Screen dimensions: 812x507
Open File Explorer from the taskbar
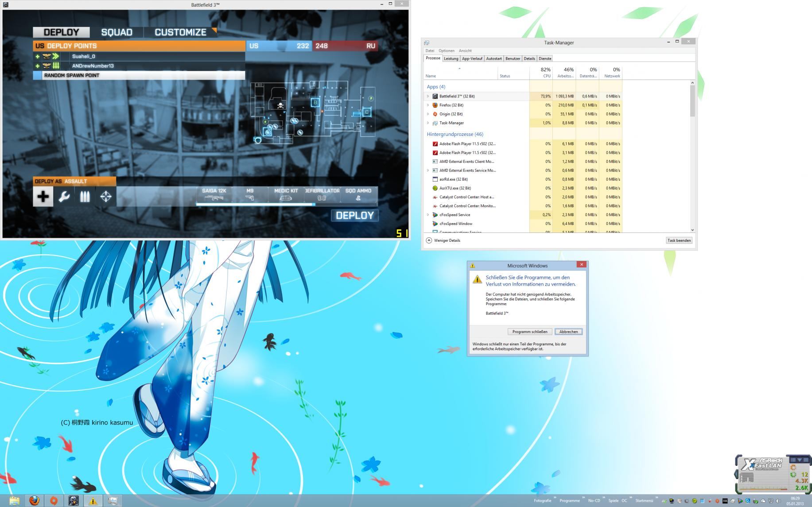(15, 500)
